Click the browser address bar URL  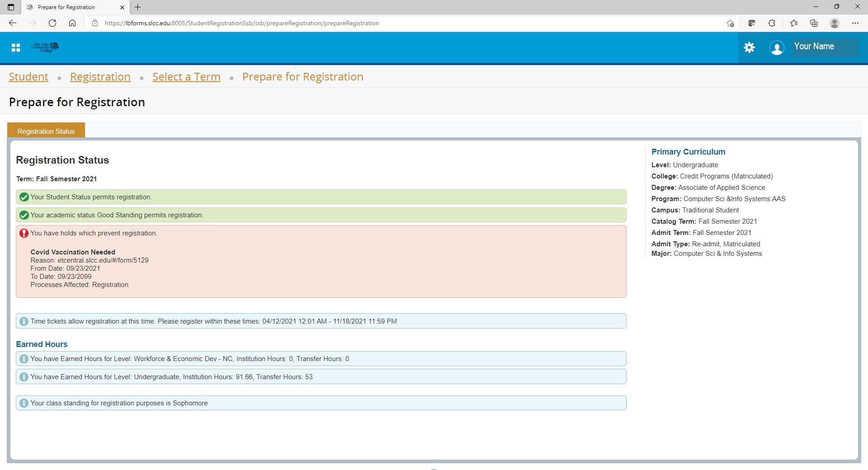pyautogui.click(x=242, y=23)
